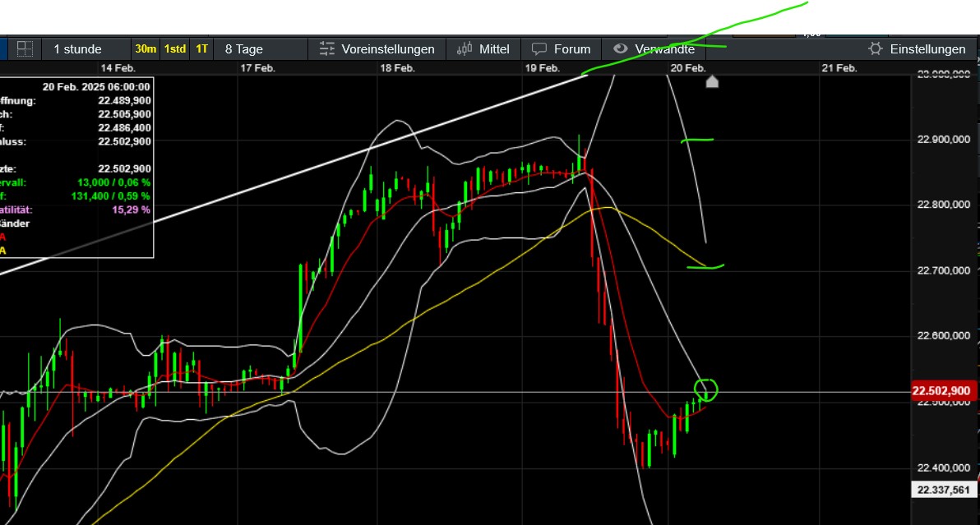Click the '20 Feb. 2025 06:00:00' timestamp
This screenshot has height=525, width=980.
96,87
